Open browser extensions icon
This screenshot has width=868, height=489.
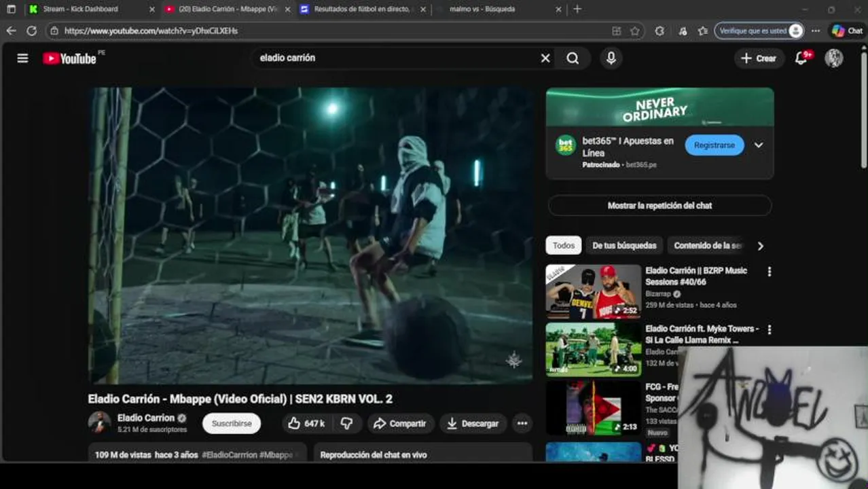pos(659,31)
